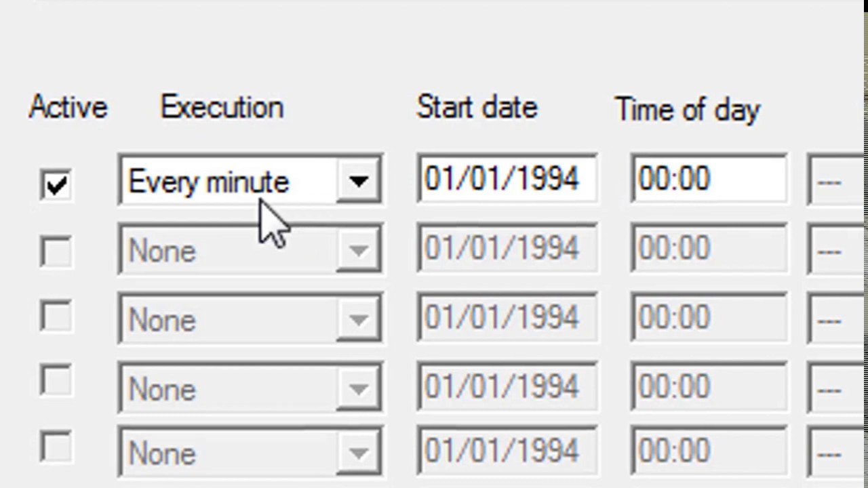This screenshot has width=868, height=488.
Task: Enable the second row Active checkbox
Action: tap(56, 251)
